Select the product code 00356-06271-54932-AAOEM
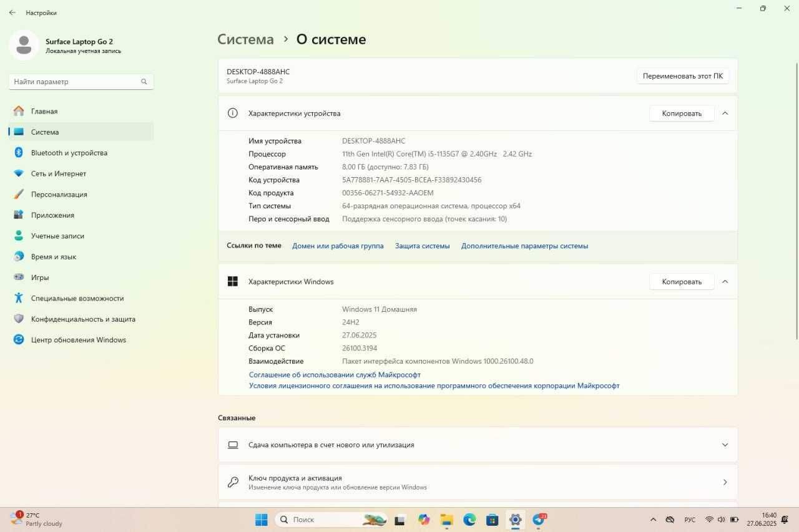Screen dimensions: 799x532 point(388,193)
